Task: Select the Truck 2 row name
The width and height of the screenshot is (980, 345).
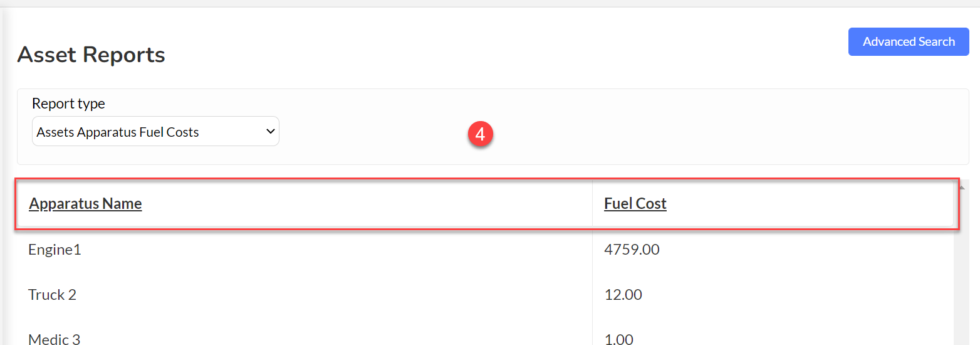Action: [53, 294]
